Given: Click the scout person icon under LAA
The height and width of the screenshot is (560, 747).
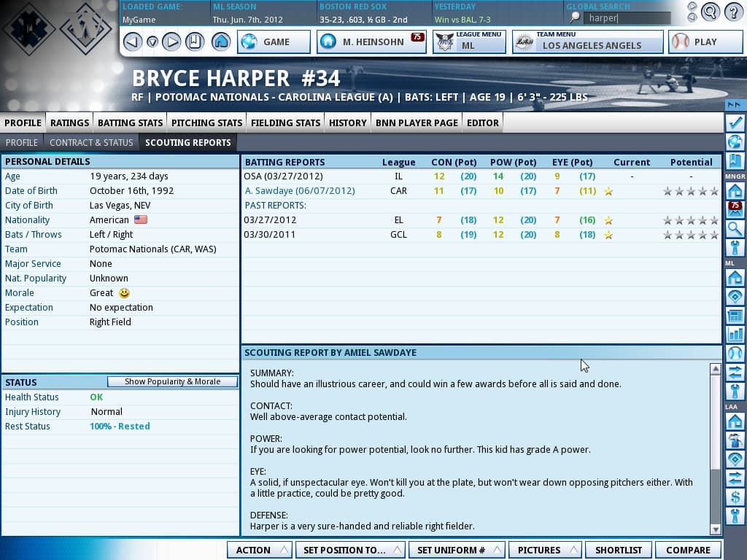Looking at the screenshot, I should pos(735,441).
